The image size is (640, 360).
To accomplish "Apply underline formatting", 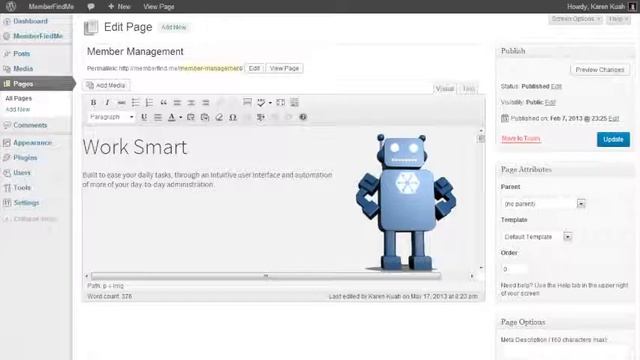I will 144,117.
